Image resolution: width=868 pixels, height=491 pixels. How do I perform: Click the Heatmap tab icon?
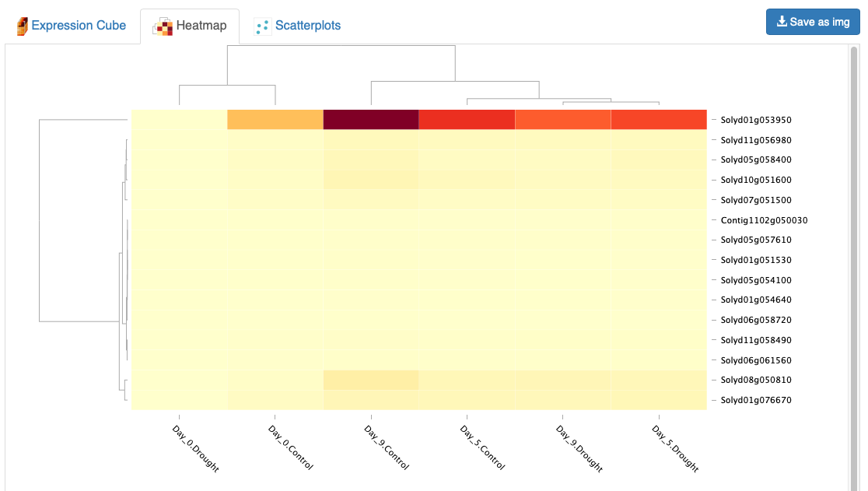[x=163, y=26]
